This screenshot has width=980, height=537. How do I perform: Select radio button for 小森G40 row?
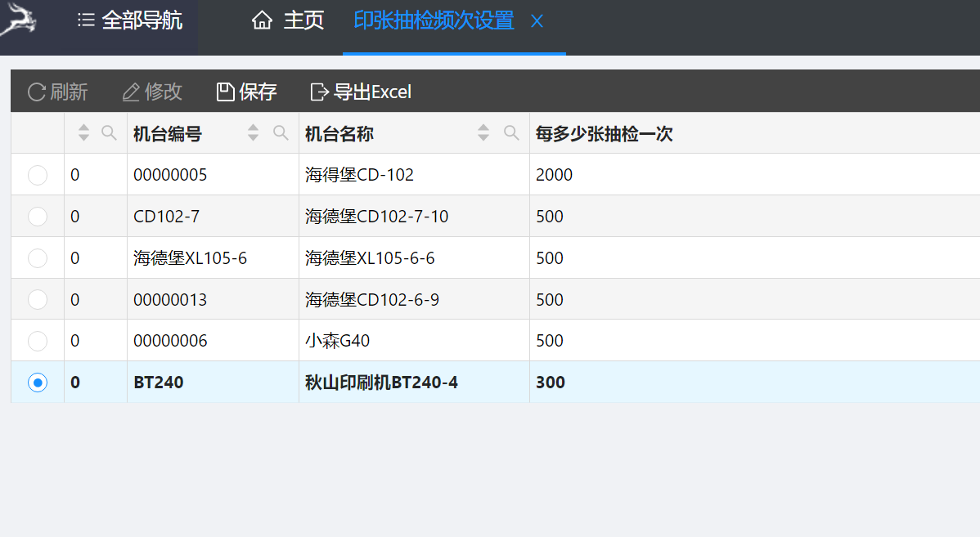38,341
